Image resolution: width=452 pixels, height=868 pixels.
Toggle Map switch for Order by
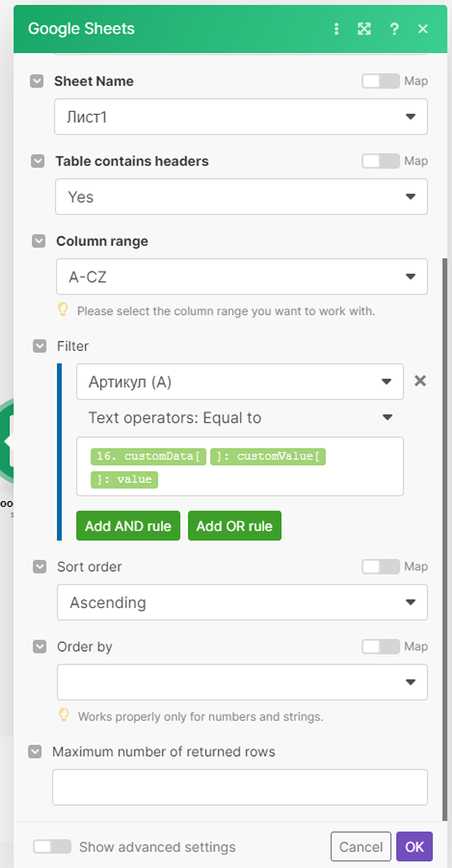(x=380, y=646)
